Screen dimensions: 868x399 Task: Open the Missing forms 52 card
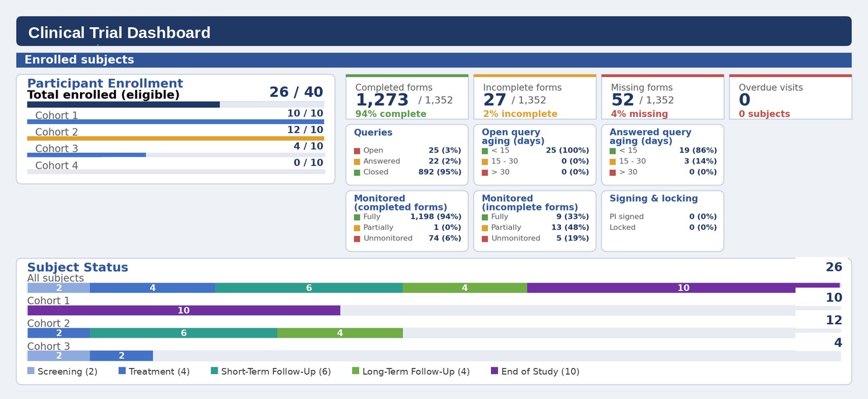[x=663, y=97]
